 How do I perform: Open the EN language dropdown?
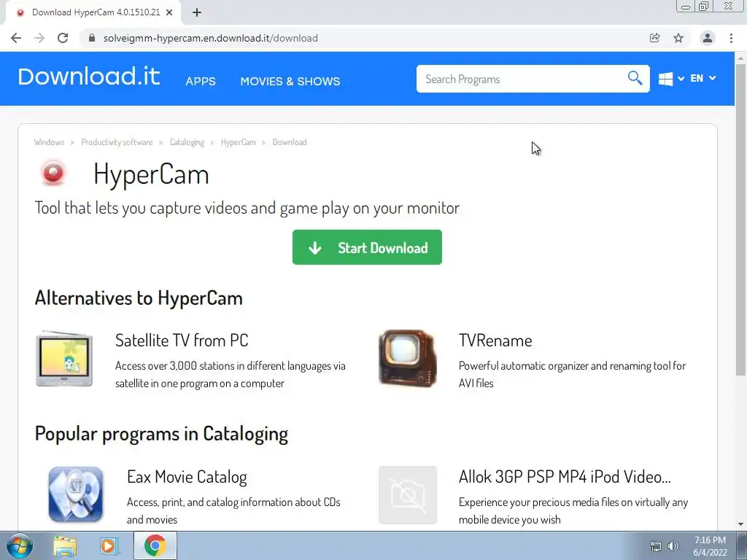pyautogui.click(x=703, y=78)
